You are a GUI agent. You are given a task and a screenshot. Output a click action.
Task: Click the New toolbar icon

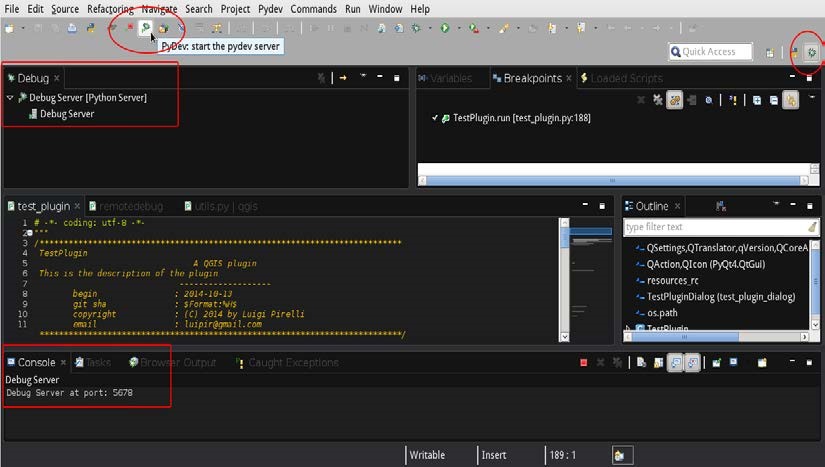[9, 28]
